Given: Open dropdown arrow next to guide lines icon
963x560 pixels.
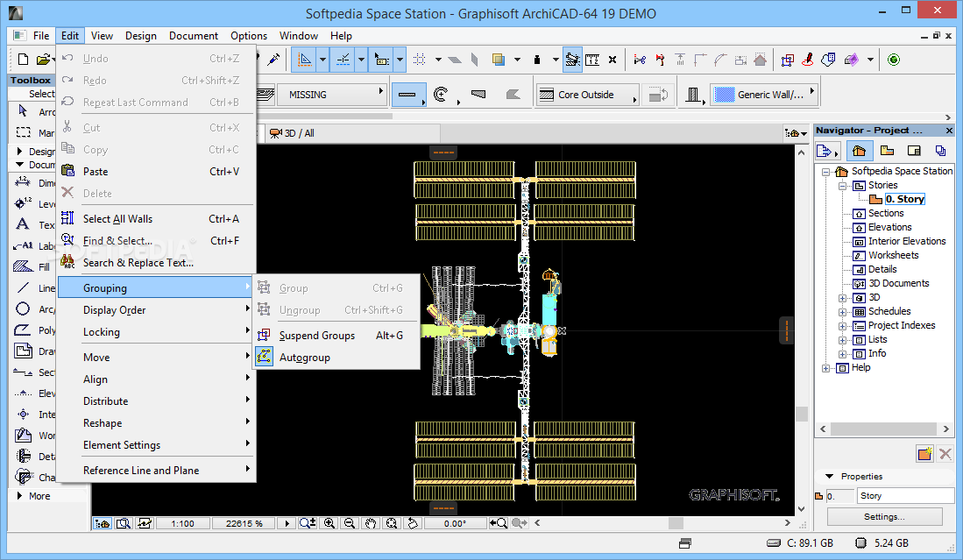Looking at the screenshot, I should coord(322,60).
